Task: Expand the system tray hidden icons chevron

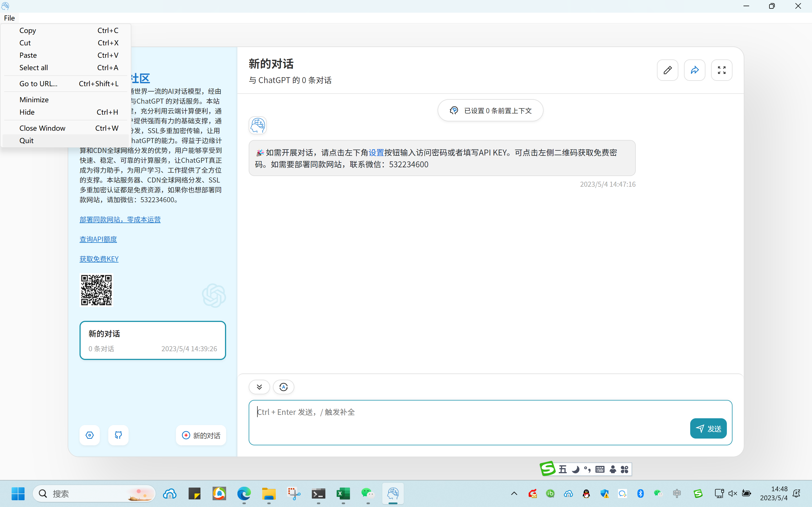Action: (514, 493)
